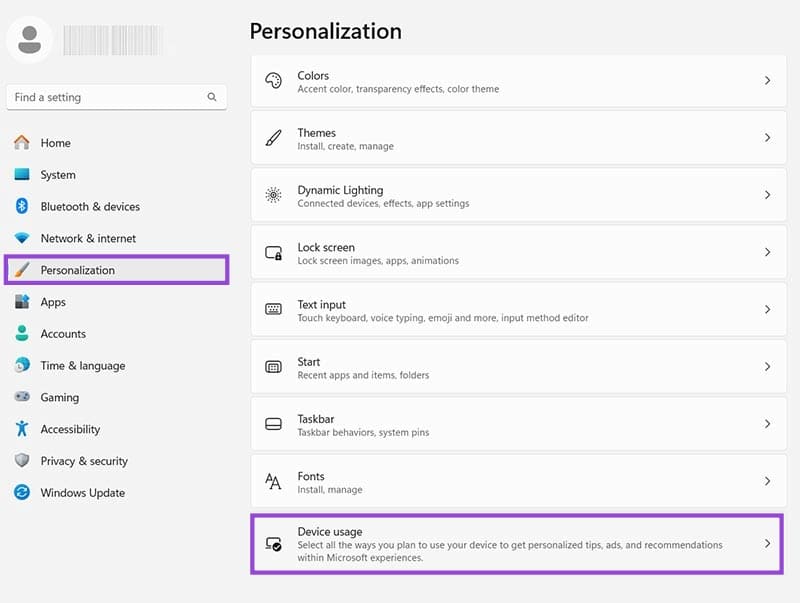This screenshot has width=800, height=603.
Task: Click the Start menu layout icon
Action: click(x=273, y=367)
